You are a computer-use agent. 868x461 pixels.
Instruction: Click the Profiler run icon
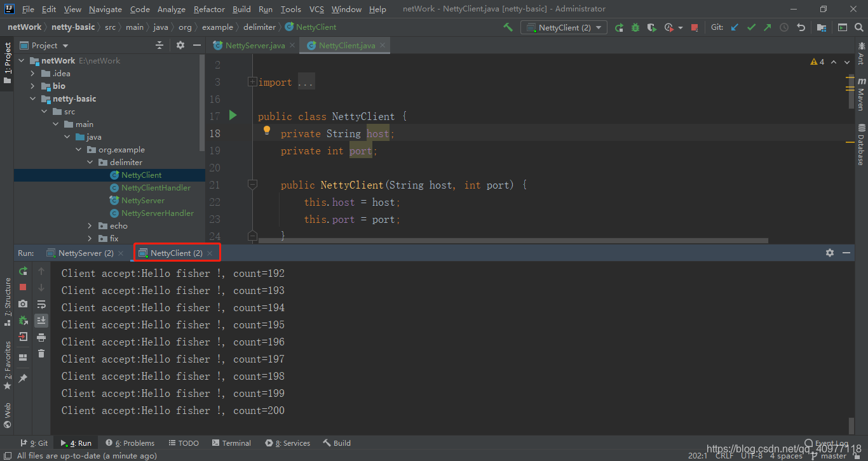(669, 27)
